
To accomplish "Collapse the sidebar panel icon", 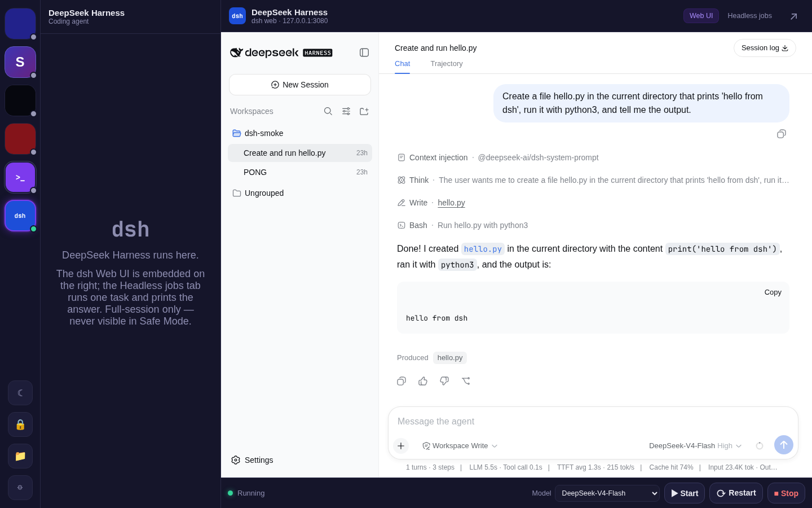I will 364,52.
